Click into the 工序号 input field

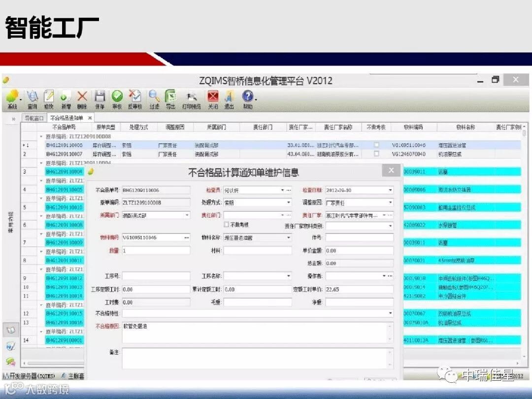pos(156,276)
